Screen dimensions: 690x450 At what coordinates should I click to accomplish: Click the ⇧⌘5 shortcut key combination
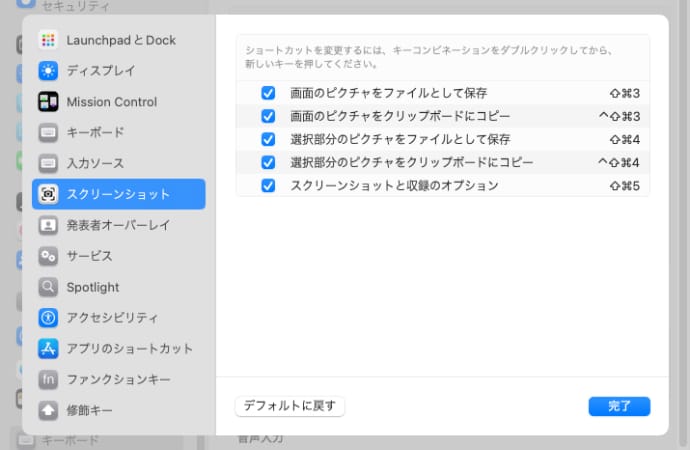[x=624, y=185]
